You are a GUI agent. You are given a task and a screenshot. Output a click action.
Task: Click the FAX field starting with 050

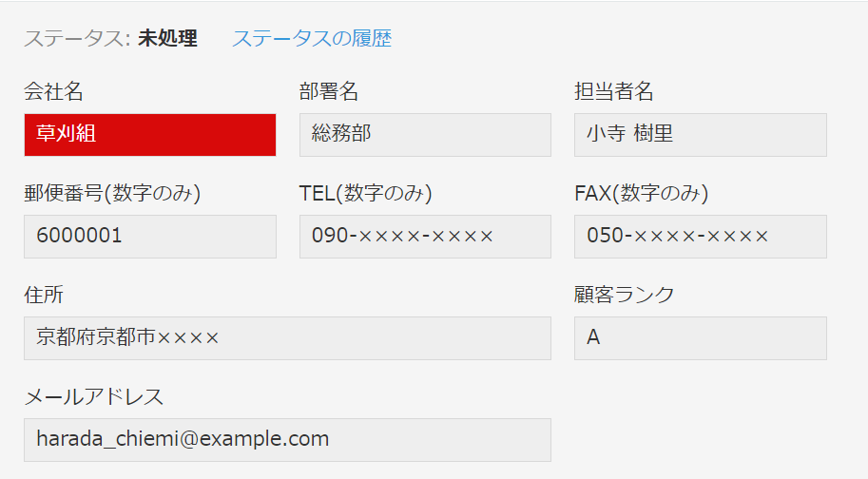[701, 237]
